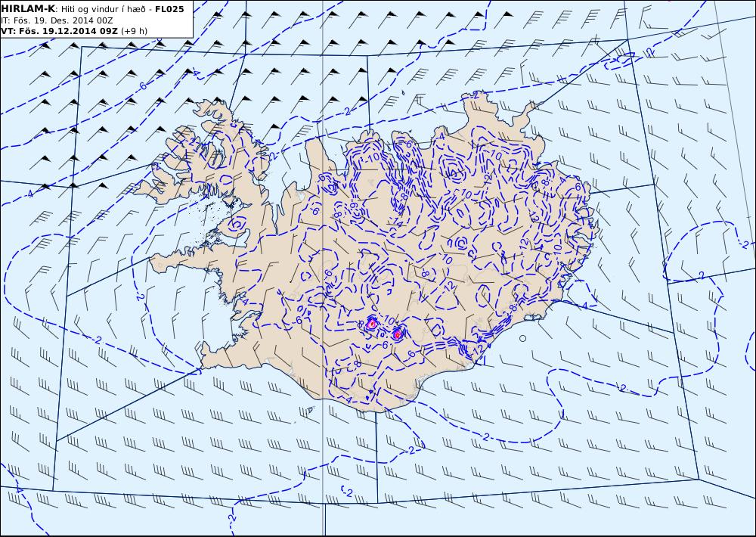Click the western magenta contour spot in south Iceland

372,324
